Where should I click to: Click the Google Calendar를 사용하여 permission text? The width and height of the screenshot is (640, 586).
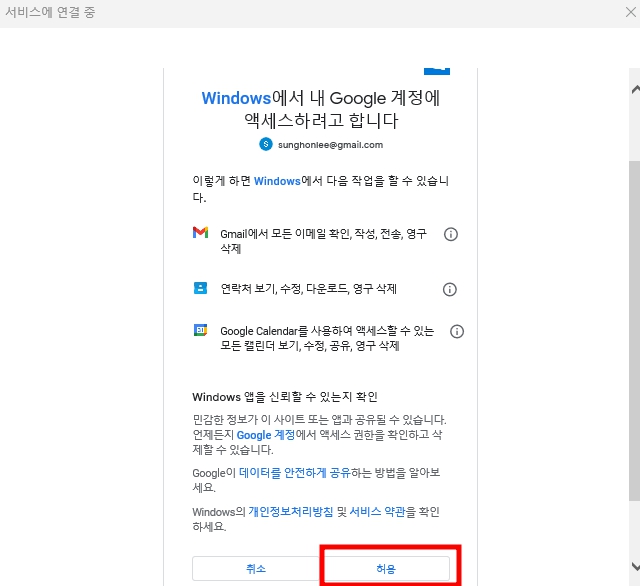(x=327, y=338)
